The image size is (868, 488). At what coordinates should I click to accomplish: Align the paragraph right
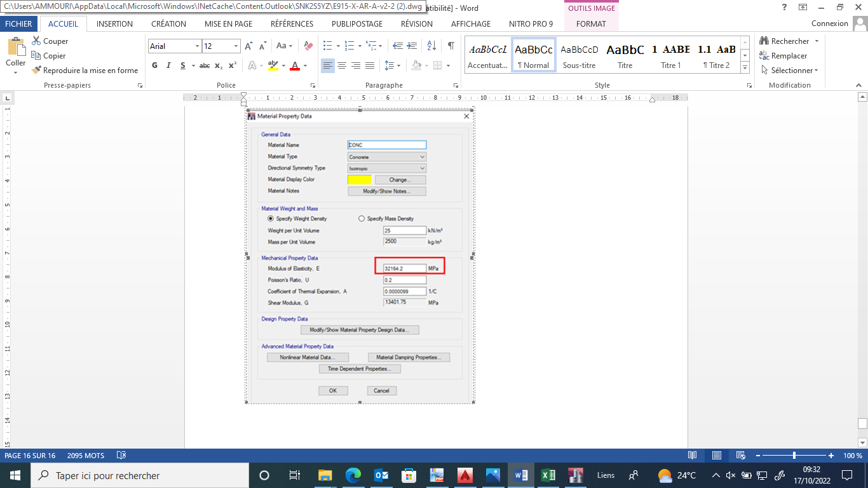(355, 65)
